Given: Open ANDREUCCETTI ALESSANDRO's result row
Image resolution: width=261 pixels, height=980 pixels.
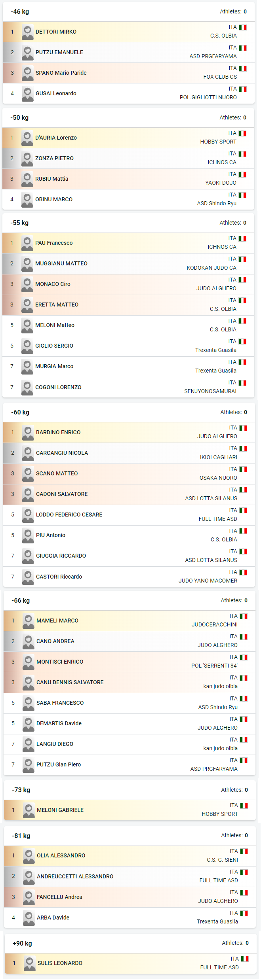Looking at the screenshot, I should [130, 877].
